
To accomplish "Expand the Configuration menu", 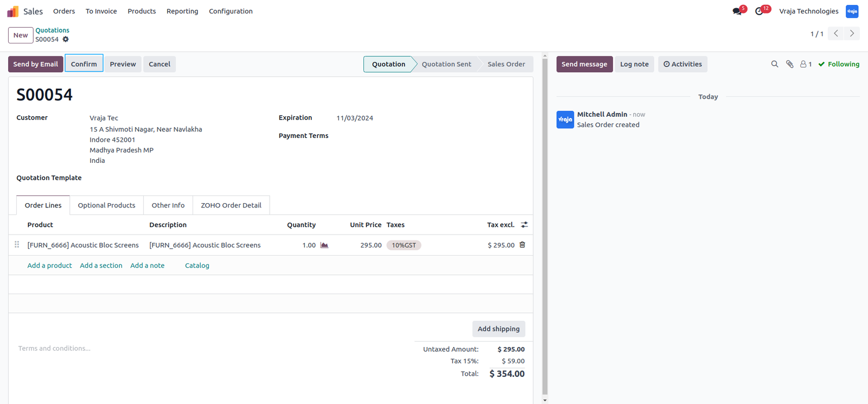I will pyautogui.click(x=231, y=11).
